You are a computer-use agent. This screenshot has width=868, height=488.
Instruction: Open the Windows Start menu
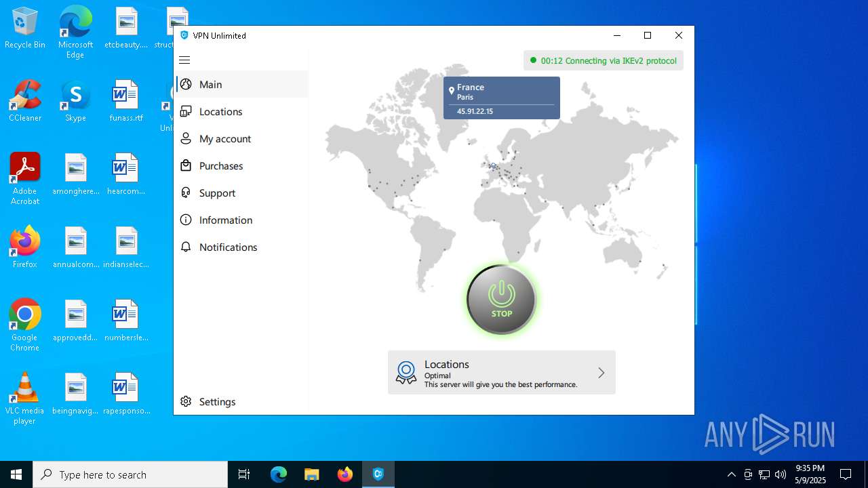pyautogui.click(x=16, y=474)
